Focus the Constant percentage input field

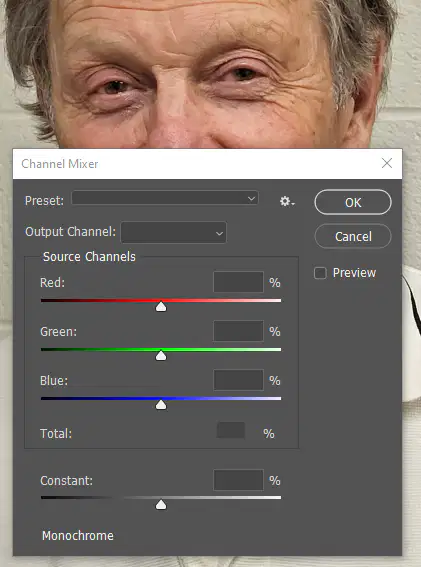tap(238, 480)
